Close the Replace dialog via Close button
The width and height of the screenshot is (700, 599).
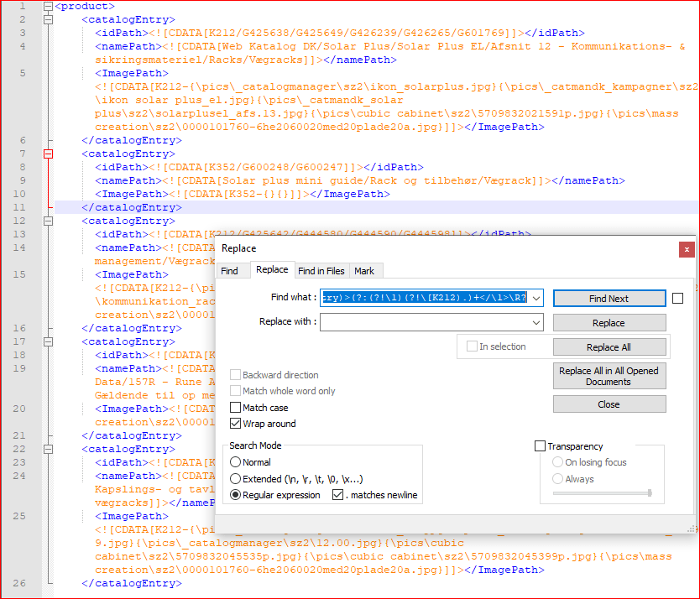[609, 404]
